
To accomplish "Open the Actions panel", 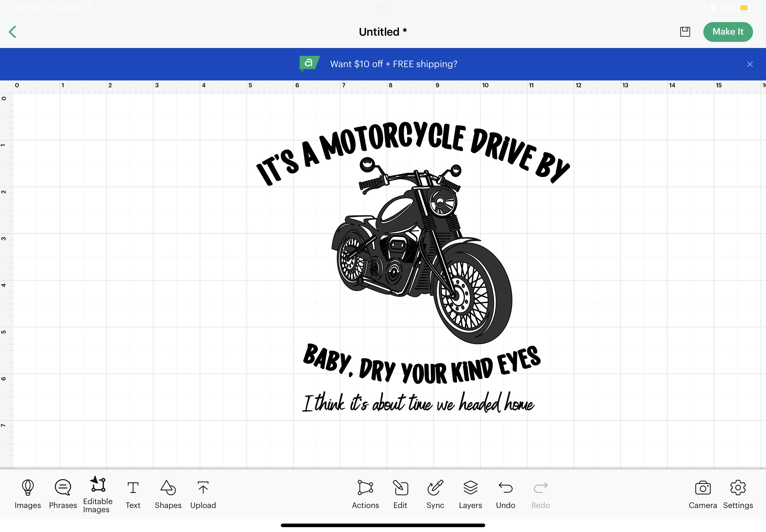I will pos(365,495).
